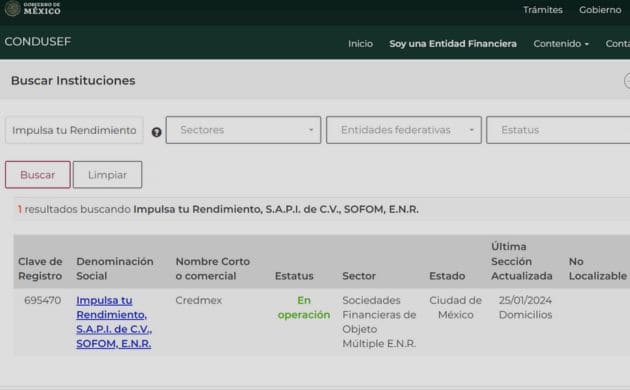Click the 1 resultados buscando summary text
The width and height of the screenshot is (630, 390).
click(218, 209)
